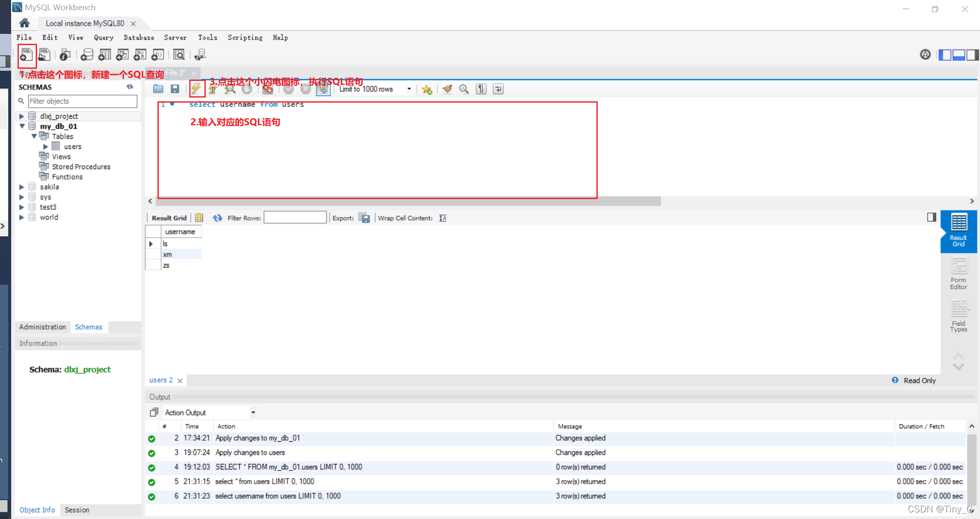Export recordset to an external file
Image resolution: width=980 pixels, height=519 pixels.
click(x=364, y=218)
